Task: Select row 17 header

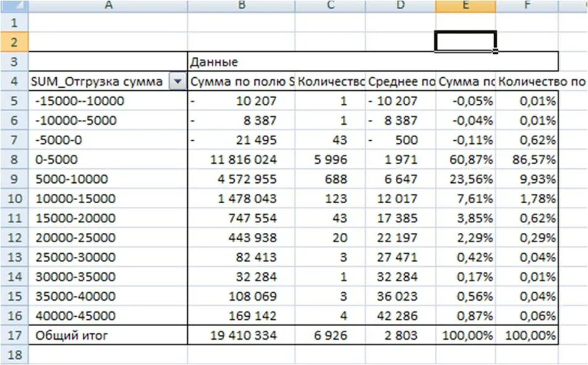Action: (14, 335)
